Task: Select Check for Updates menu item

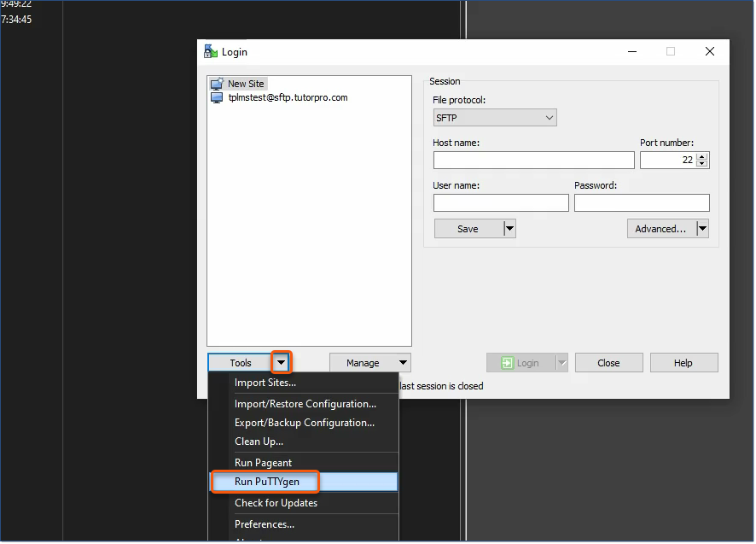Action: pos(304,504)
